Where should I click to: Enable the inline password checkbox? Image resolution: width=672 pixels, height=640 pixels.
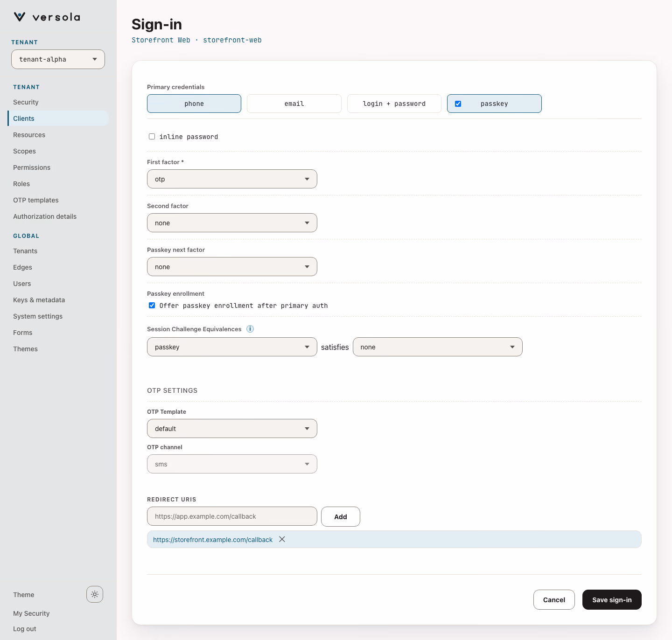pos(152,137)
